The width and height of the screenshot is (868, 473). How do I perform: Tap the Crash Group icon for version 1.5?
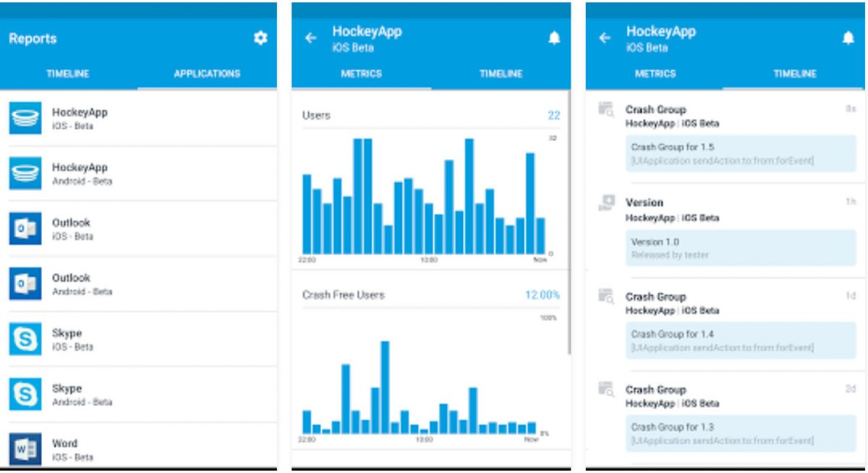coord(606,109)
